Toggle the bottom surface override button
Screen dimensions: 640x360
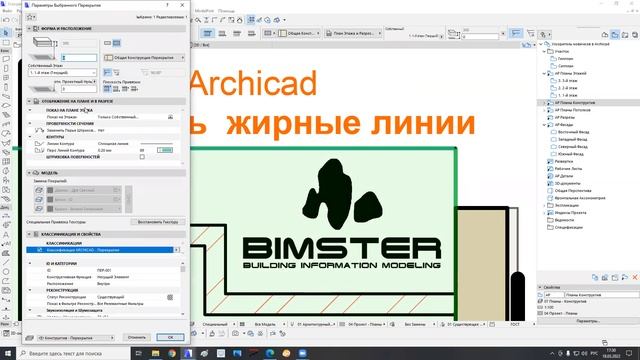39,209
